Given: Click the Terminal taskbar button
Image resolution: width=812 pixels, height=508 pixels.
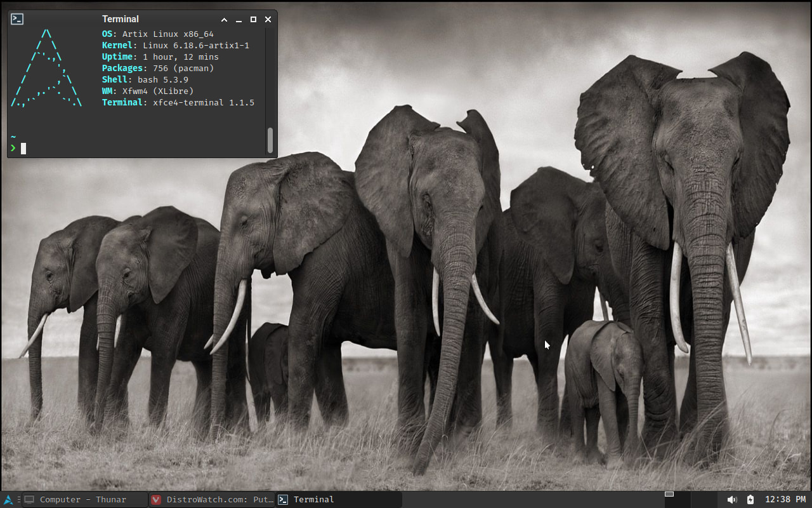Looking at the screenshot, I should pos(339,500).
